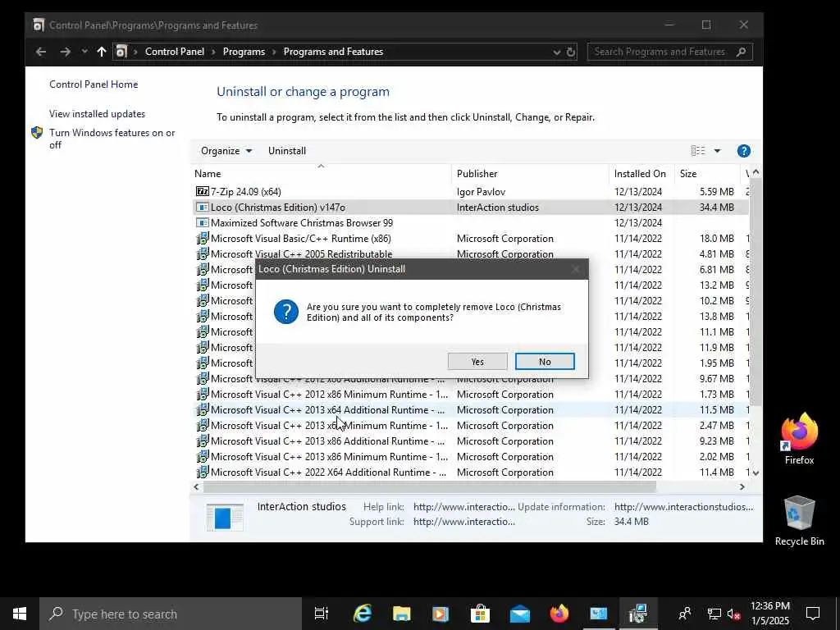Sort by the Name column header
Viewport: 840px width, 630px height.
(322, 174)
